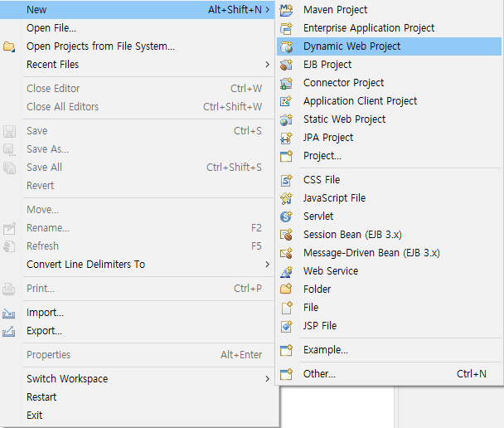Click the Recent Files entry

click(138, 65)
